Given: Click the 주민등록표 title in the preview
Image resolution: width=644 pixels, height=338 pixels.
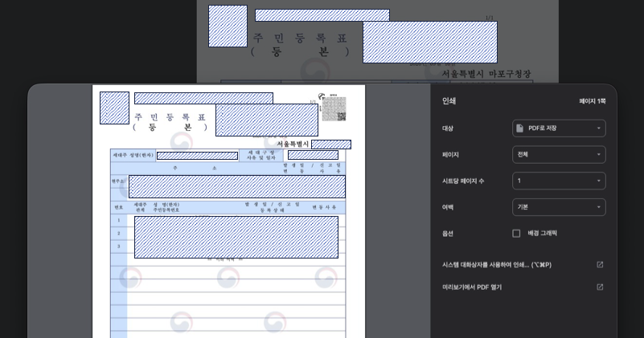Looking at the screenshot, I should [x=170, y=117].
